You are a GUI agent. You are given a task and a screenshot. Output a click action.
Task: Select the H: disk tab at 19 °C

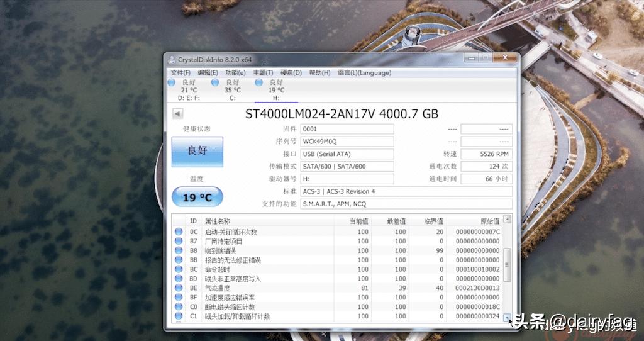(x=277, y=90)
